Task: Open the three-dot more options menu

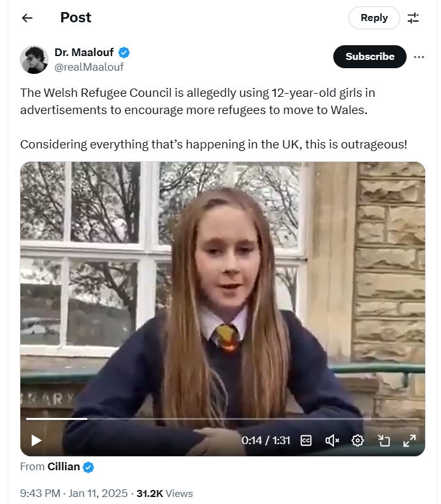Action: (x=419, y=57)
